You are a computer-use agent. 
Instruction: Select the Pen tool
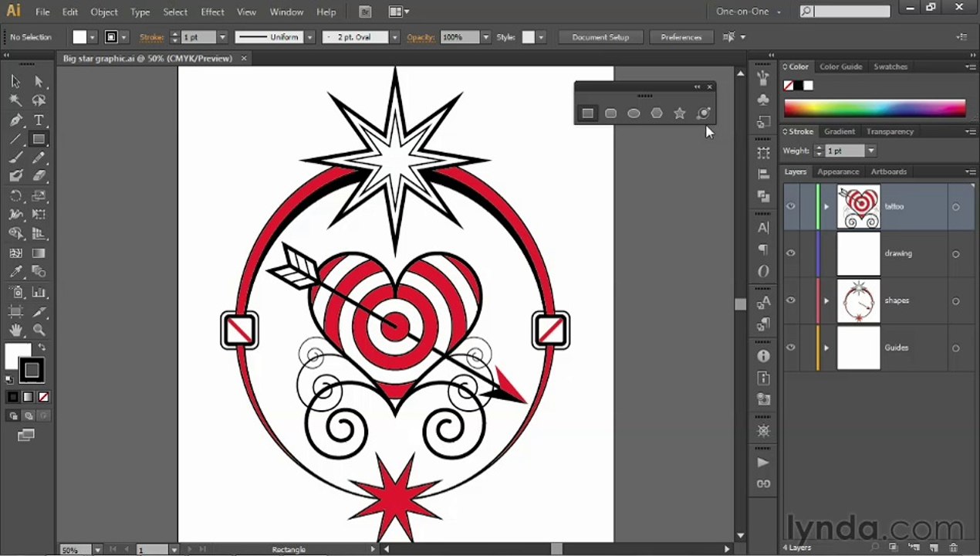click(15, 120)
